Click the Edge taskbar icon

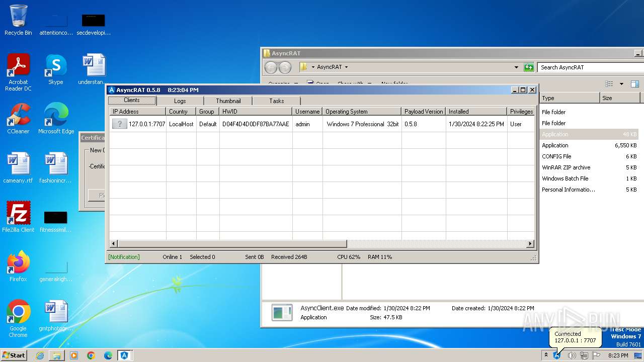(108, 355)
